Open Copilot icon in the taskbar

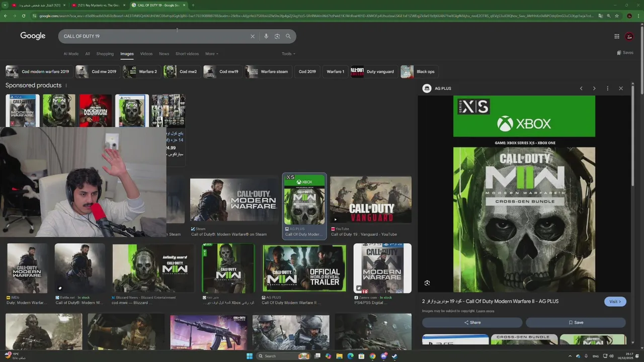point(329,356)
